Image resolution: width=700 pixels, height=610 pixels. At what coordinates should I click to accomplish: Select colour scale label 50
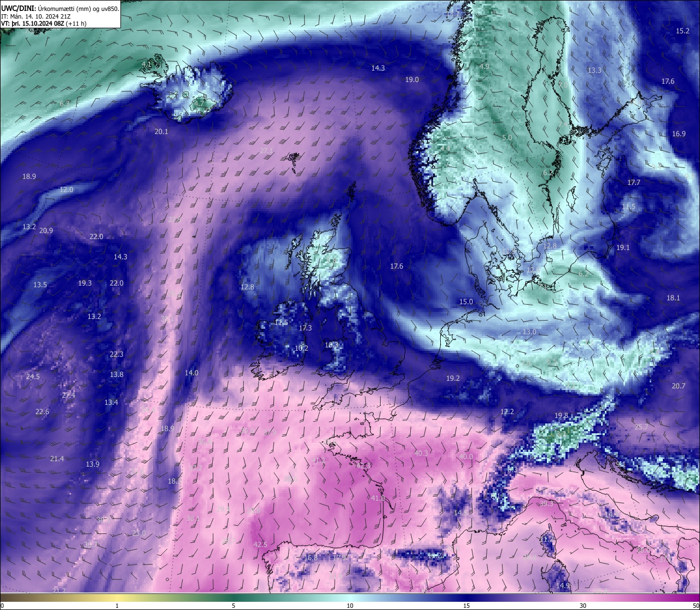tap(695, 606)
